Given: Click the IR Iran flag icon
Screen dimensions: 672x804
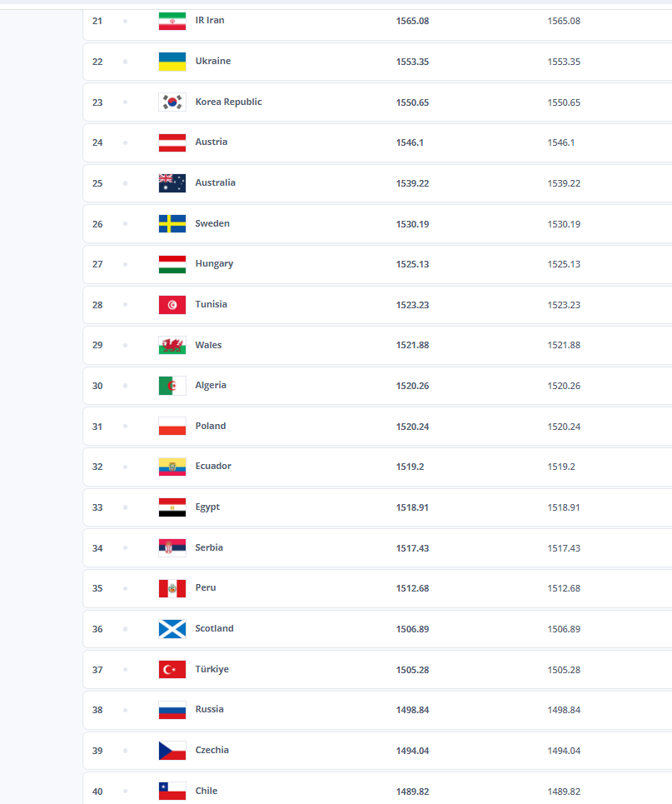Looking at the screenshot, I should point(172,21).
